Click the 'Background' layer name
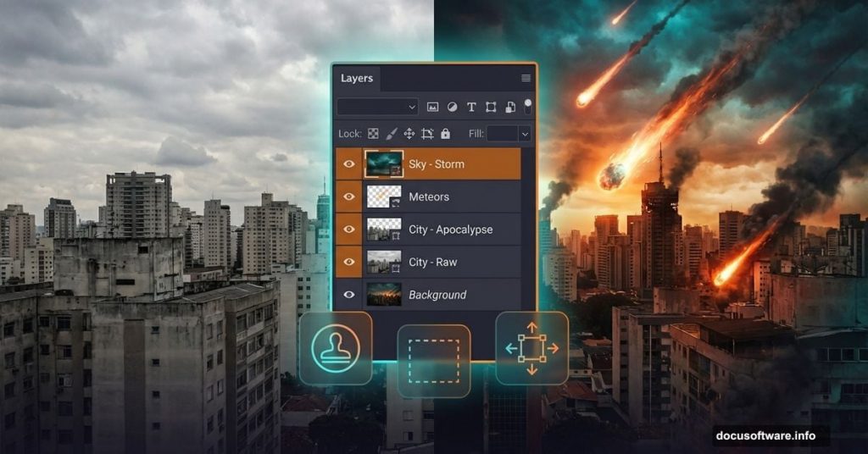The height and width of the screenshot is (454, 868). point(437,296)
